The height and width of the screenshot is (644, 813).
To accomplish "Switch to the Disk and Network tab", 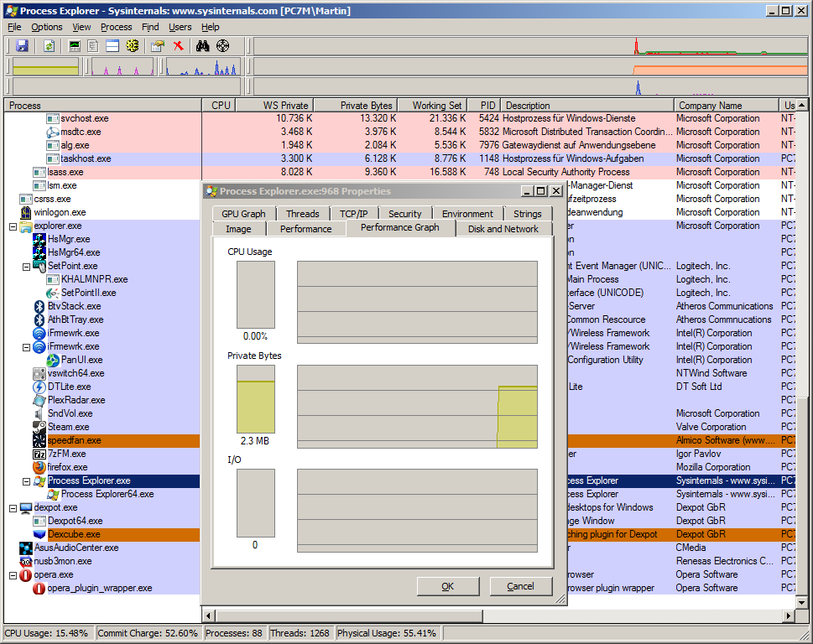I will tap(503, 229).
